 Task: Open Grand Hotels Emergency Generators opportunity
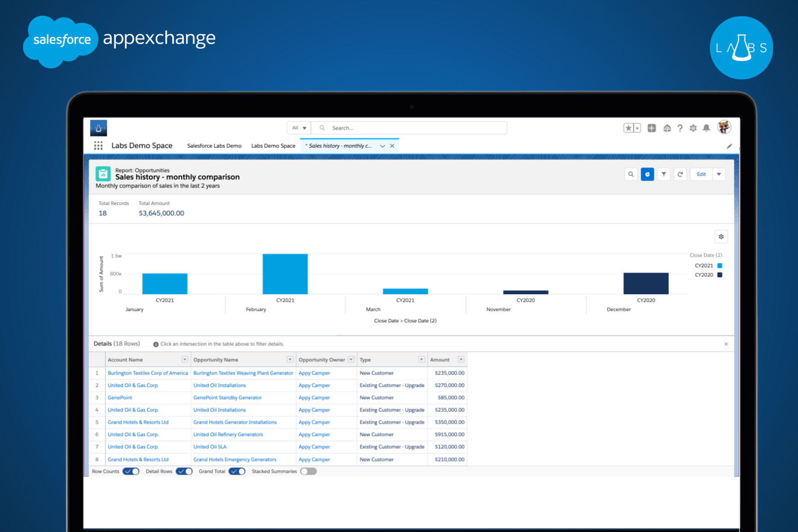tap(235, 459)
